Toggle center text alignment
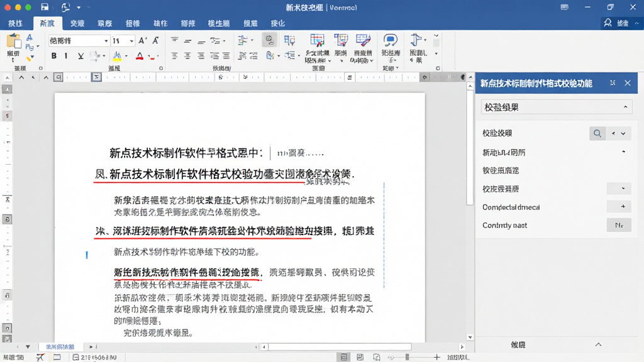 pos(187,56)
